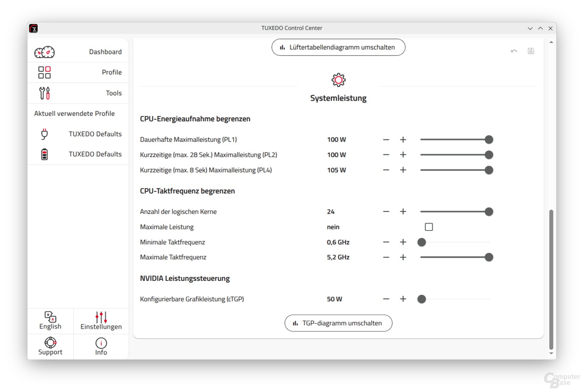Raise Minimale Taktfrequenz with plus
Viewport: 584px width, 392px height.
pyautogui.click(x=403, y=242)
